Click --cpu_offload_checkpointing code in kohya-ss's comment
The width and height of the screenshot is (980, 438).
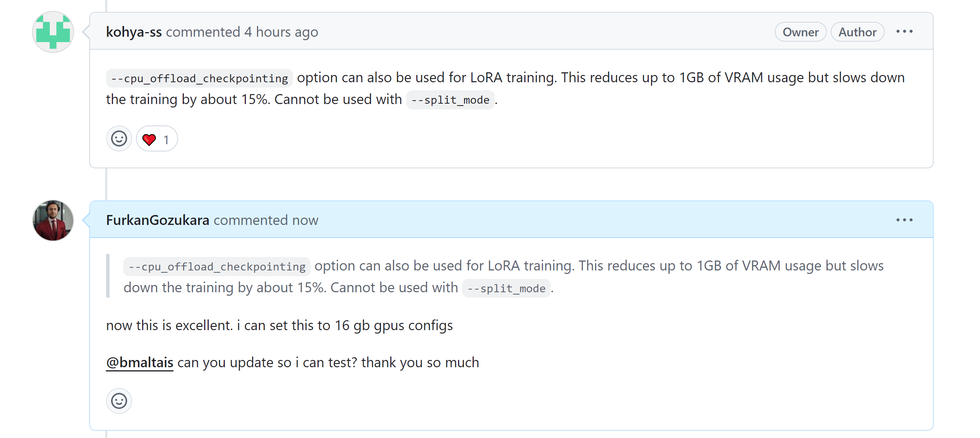[199, 78]
